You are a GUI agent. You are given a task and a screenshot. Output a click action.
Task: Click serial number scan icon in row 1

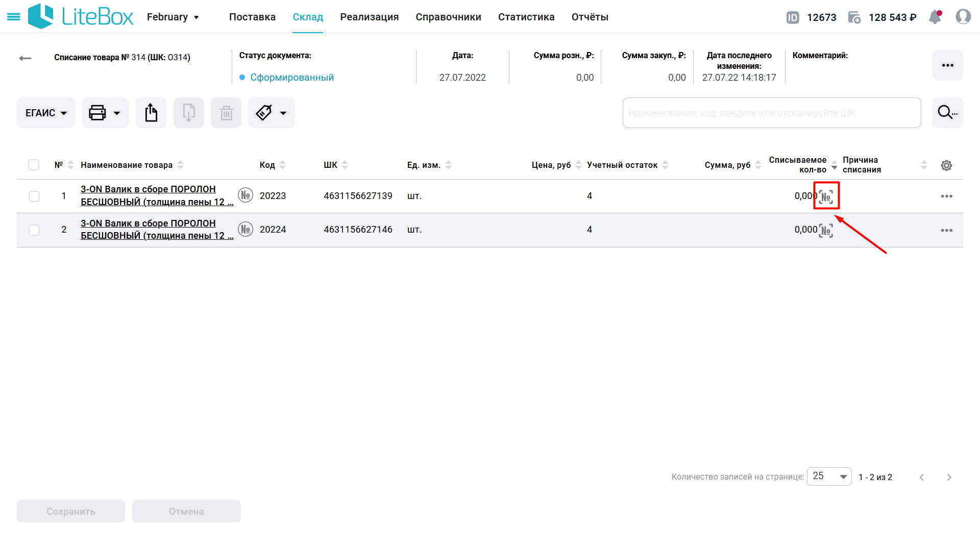click(826, 196)
